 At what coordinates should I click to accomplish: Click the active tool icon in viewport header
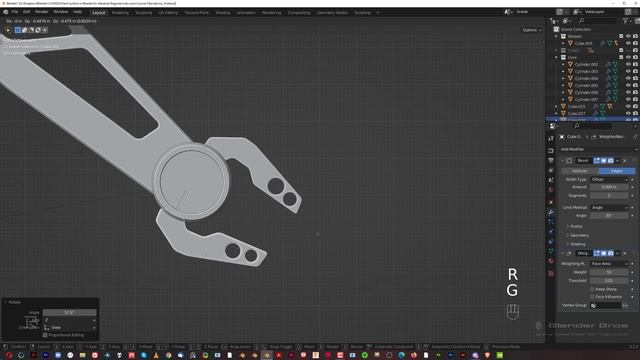(8, 30)
